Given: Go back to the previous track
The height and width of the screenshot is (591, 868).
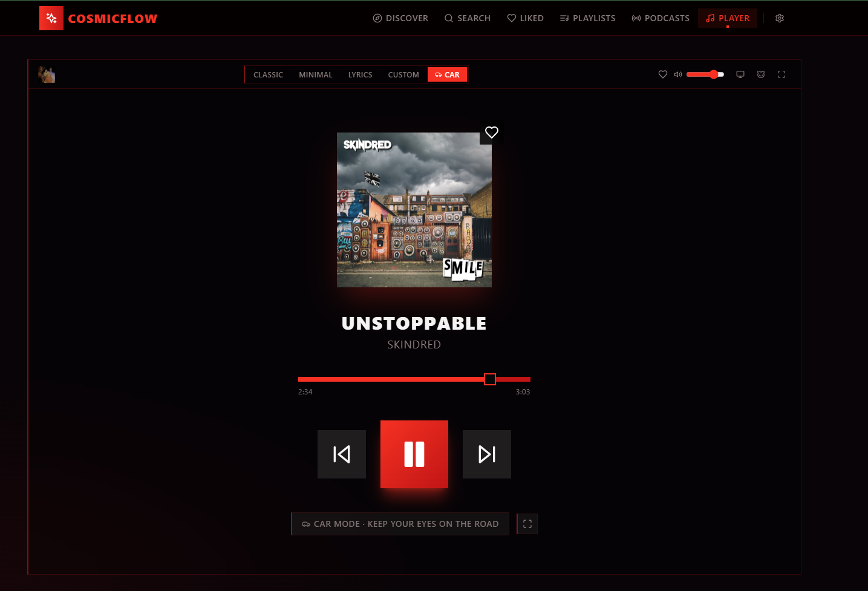Looking at the screenshot, I should click(x=342, y=454).
